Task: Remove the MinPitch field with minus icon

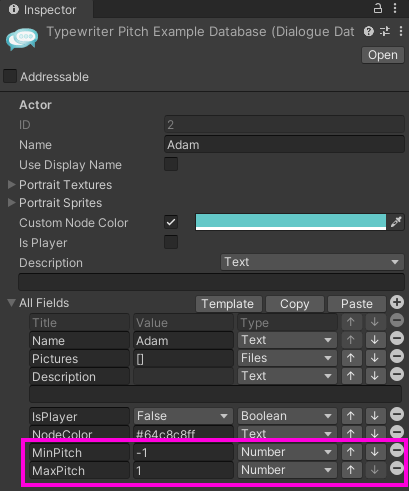Action: (x=397, y=450)
